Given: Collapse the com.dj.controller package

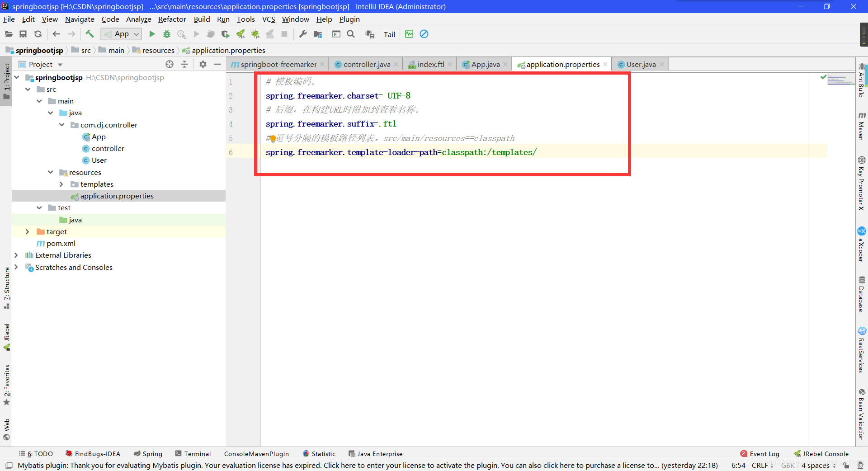Looking at the screenshot, I should (62, 125).
